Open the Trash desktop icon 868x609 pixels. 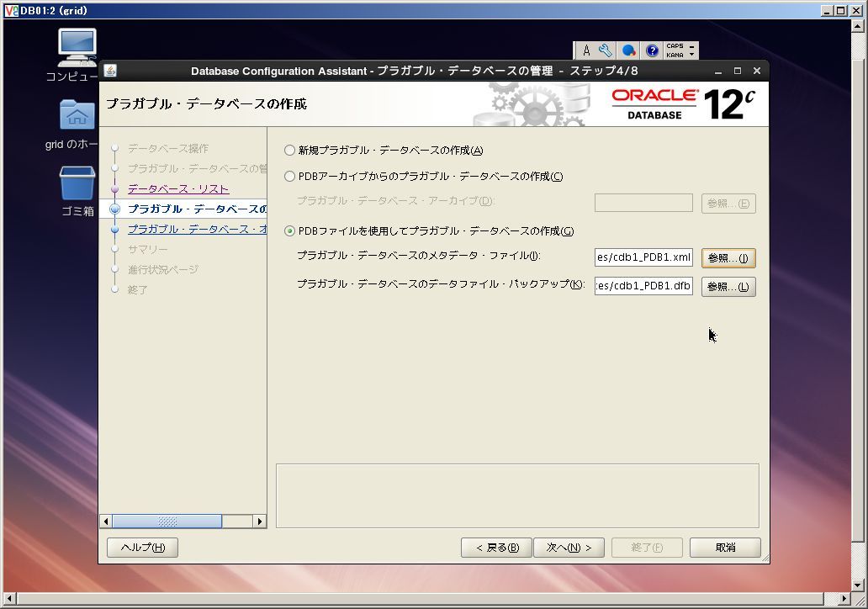pyautogui.click(x=77, y=183)
